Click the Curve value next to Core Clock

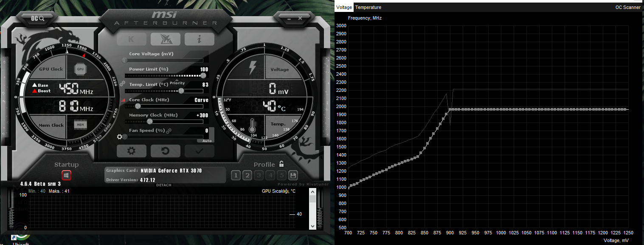click(201, 100)
